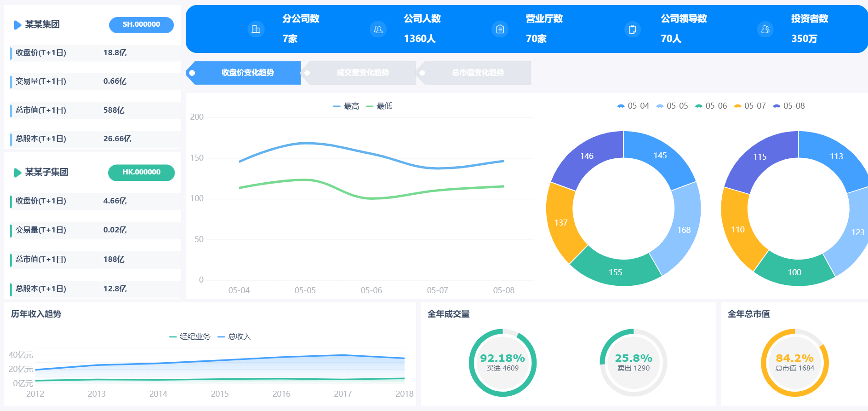Toggle the 最低 line legend
The height and width of the screenshot is (411, 868).
click(379, 106)
